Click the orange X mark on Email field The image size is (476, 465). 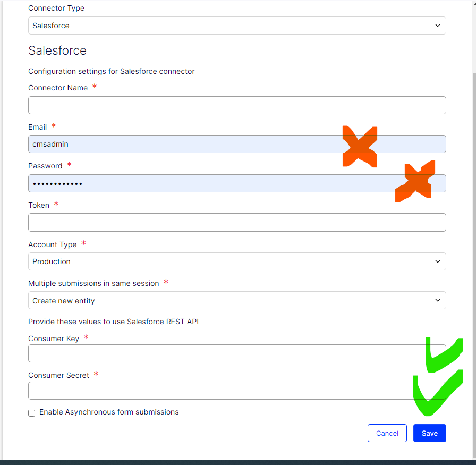tap(360, 147)
